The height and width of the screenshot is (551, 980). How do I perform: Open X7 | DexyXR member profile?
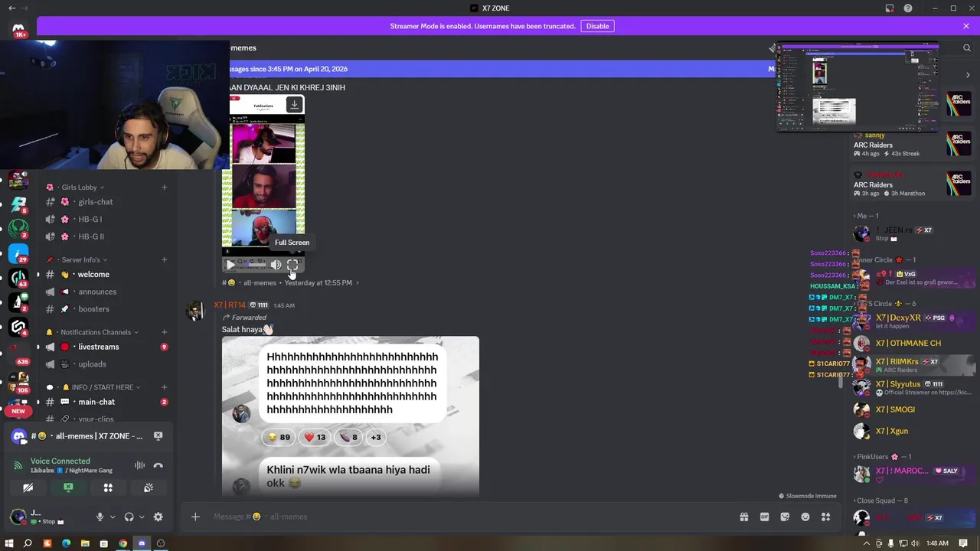click(x=913, y=321)
